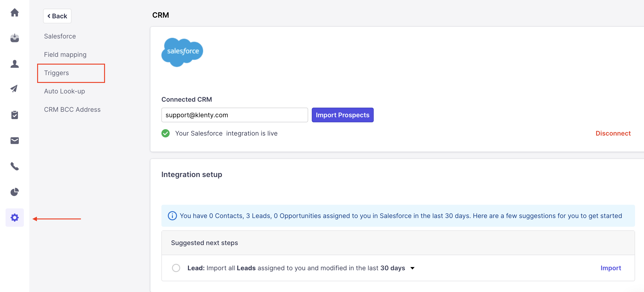
Task: Go to the Home dashboard icon
Action: (x=14, y=13)
